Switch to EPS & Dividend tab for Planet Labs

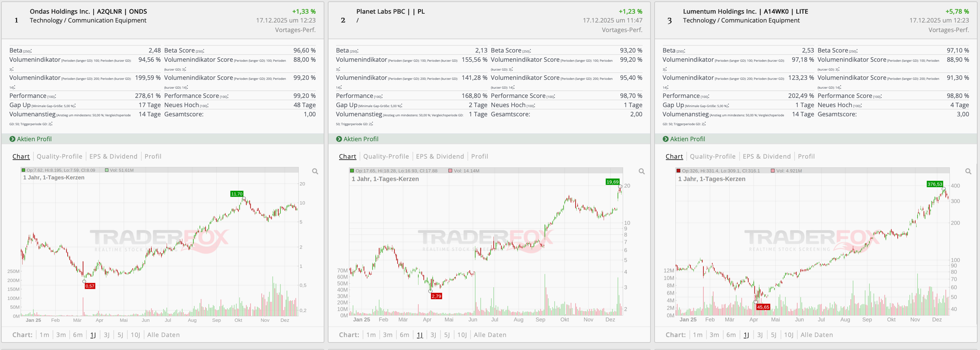pos(440,157)
